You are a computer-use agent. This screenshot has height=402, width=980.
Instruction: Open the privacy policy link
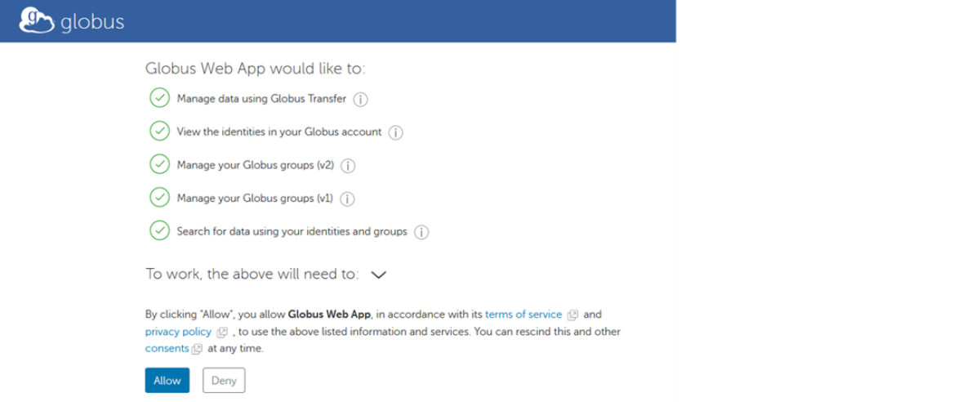click(x=178, y=332)
